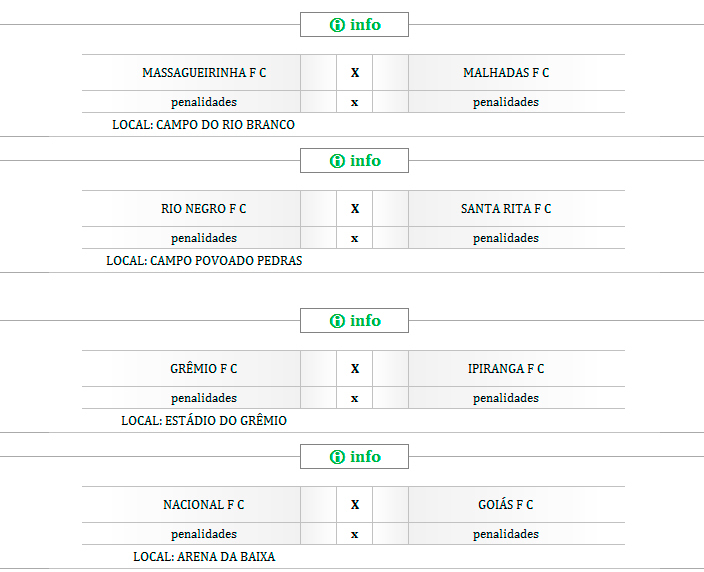Click the info icon above Nacional match

point(337,457)
